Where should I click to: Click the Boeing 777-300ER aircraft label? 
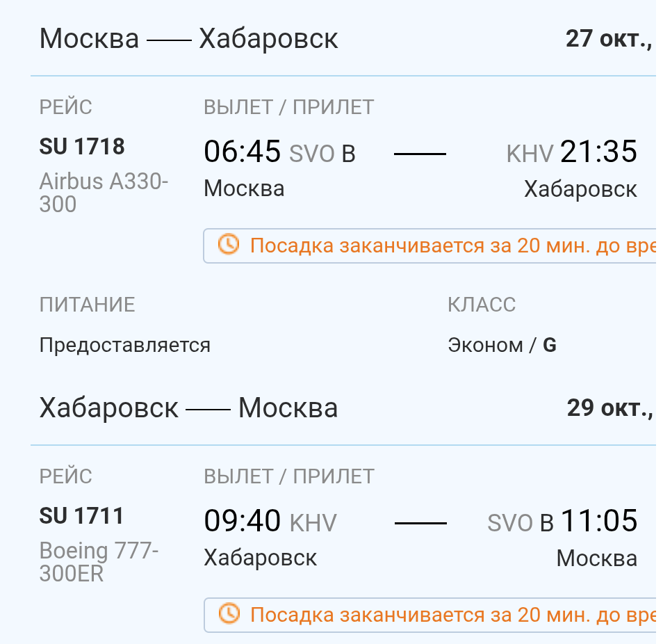[x=99, y=562]
